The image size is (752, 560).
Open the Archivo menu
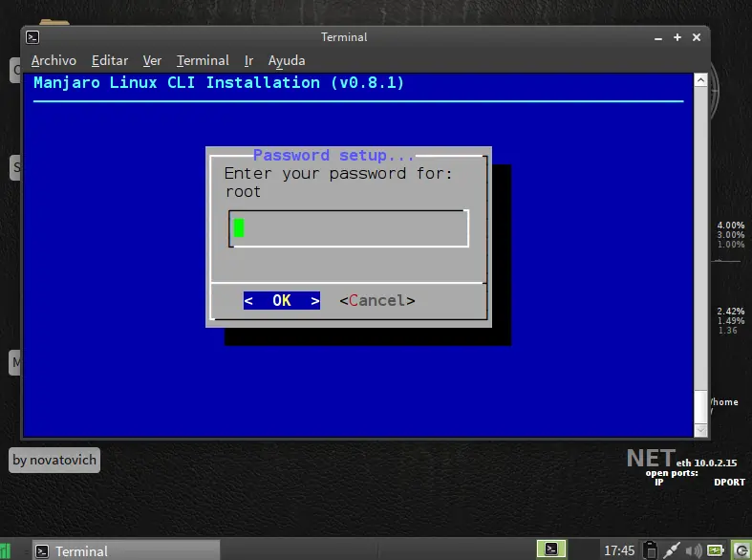[54, 61]
